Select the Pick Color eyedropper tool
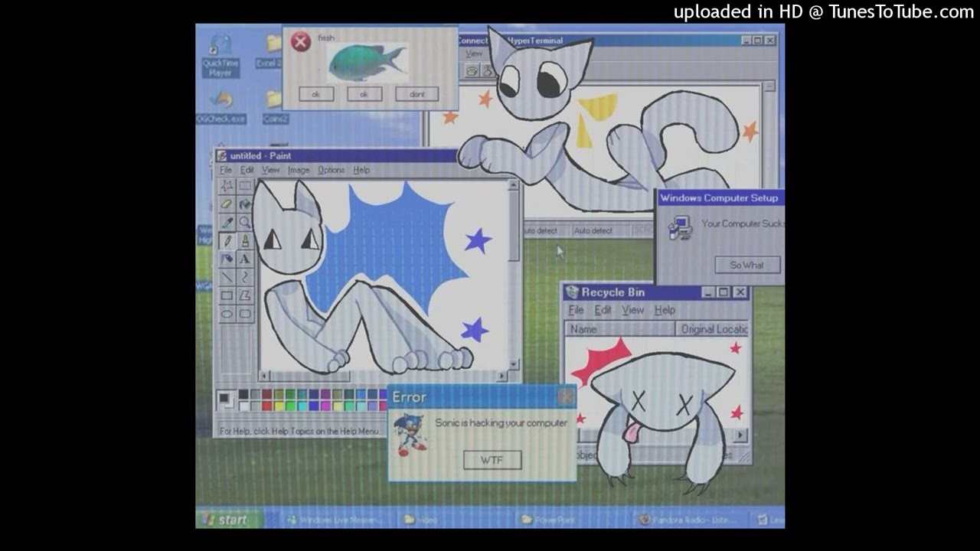Screen dimensions: 980x551 [x=227, y=223]
